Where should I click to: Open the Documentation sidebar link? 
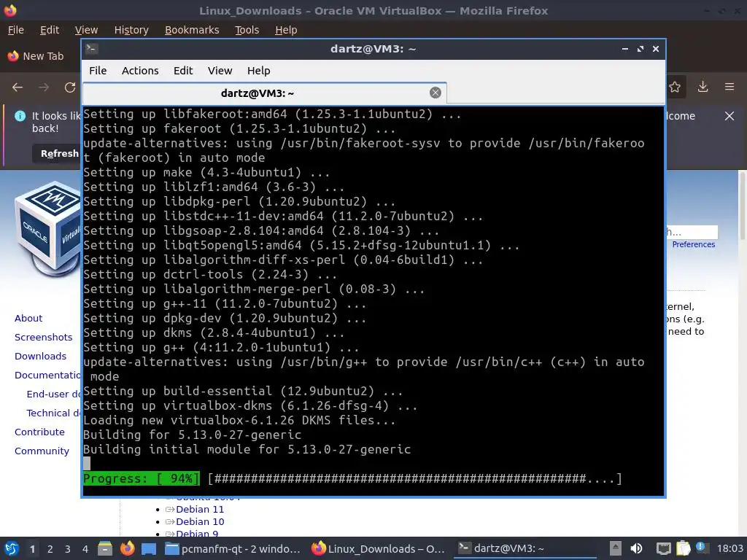click(x=47, y=376)
